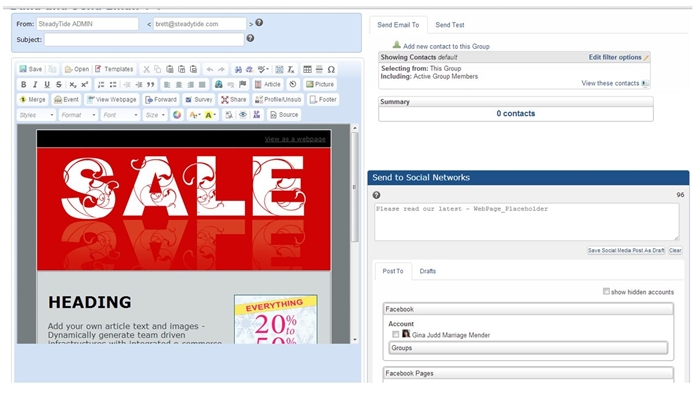Justify text alignment
This screenshot has width=700, height=394.
(202, 84)
